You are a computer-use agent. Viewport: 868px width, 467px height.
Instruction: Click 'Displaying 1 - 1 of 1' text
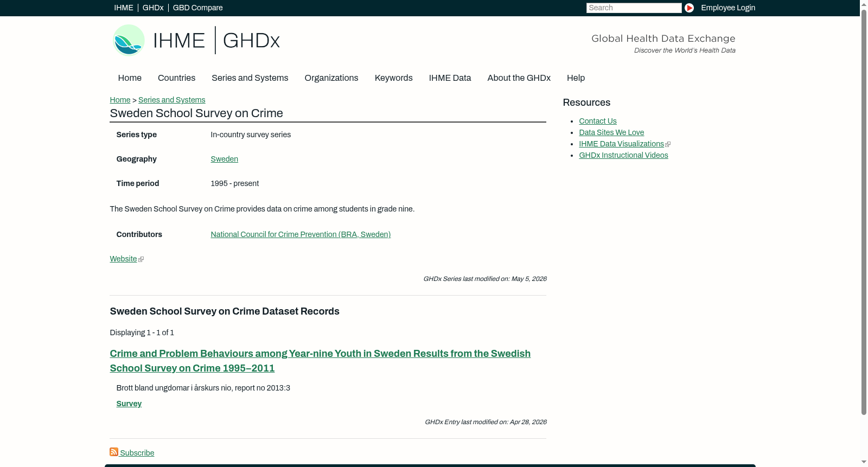(142, 332)
